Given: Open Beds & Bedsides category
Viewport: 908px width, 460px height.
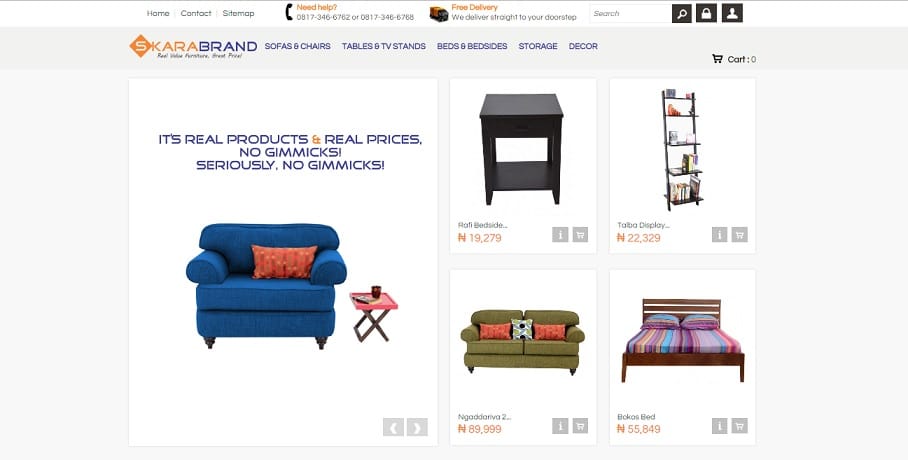Looking at the screenshot, I should point(472,46).
